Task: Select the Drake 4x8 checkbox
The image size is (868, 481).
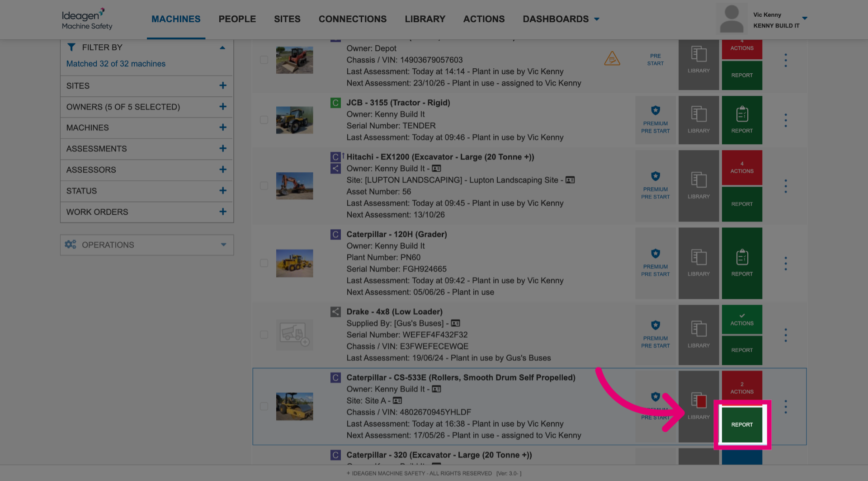Action: pyautogui.click(x=264, y=335)
